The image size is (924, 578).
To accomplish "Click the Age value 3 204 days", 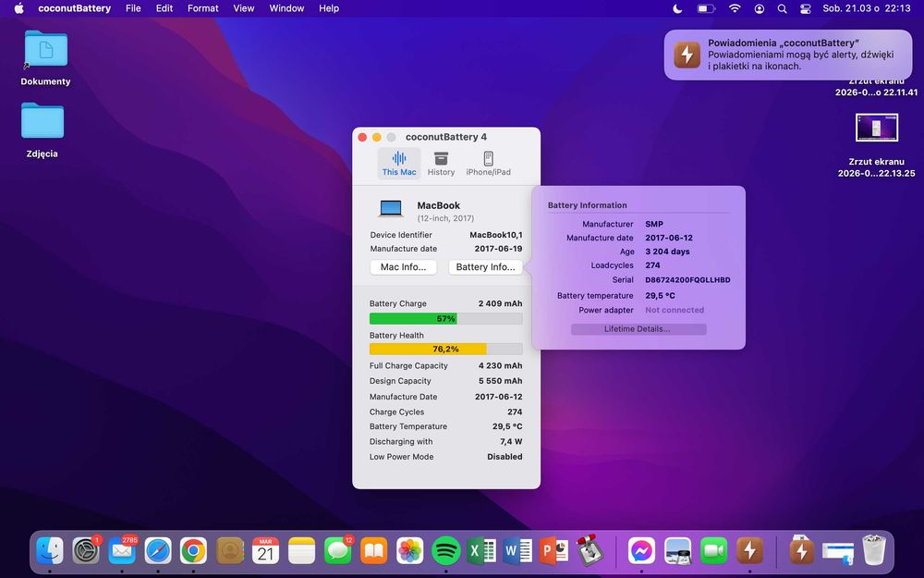I will click(667, 252).
